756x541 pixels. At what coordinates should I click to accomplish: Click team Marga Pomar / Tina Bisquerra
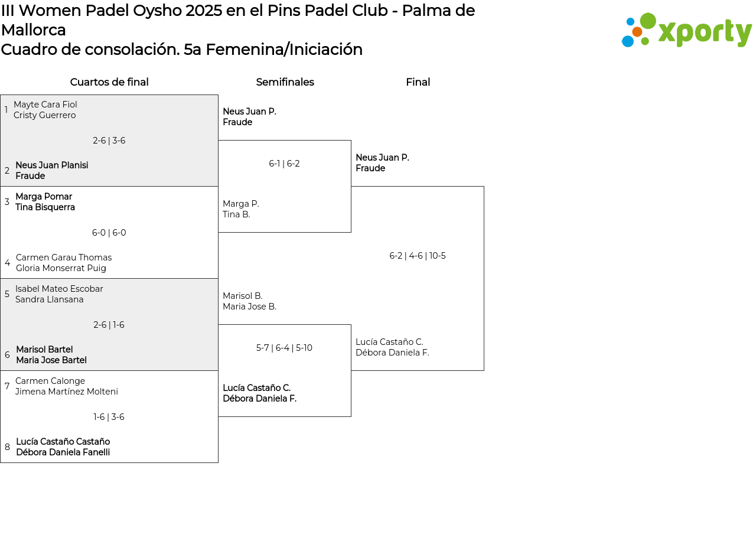click(45, 202)
